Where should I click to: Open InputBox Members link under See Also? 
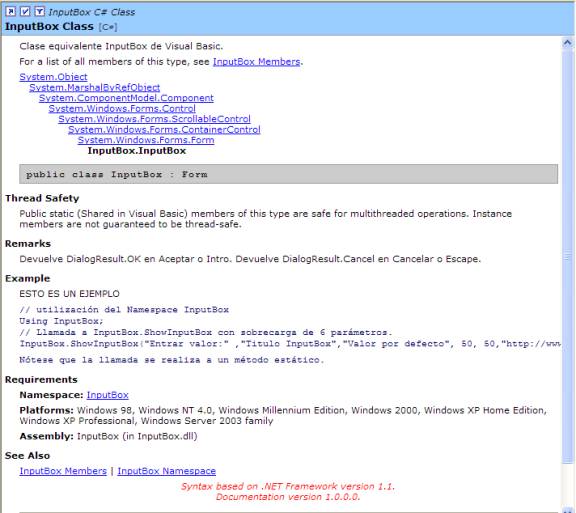(x=63, y=471)
